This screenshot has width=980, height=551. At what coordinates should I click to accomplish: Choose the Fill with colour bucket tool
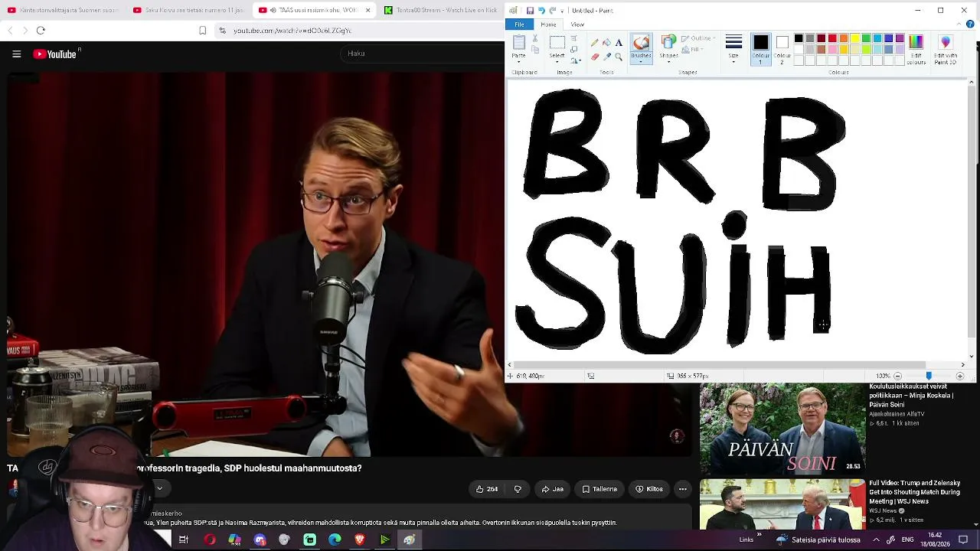(606, 43)
